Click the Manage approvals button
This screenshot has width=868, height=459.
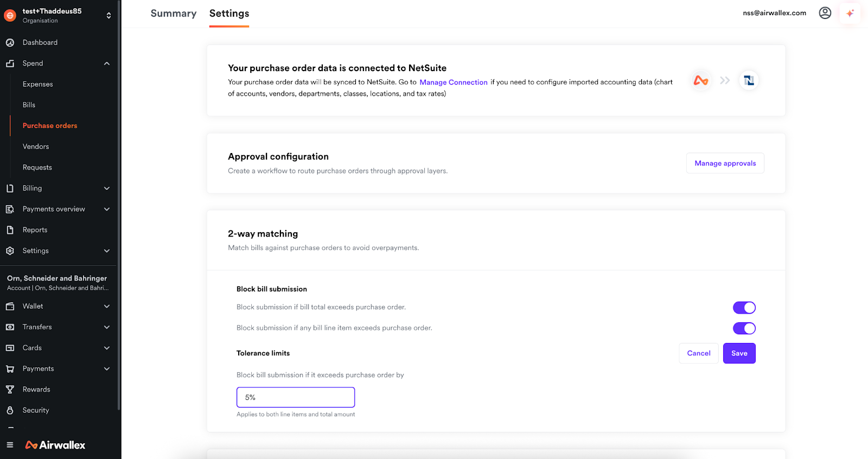point(725,163)
